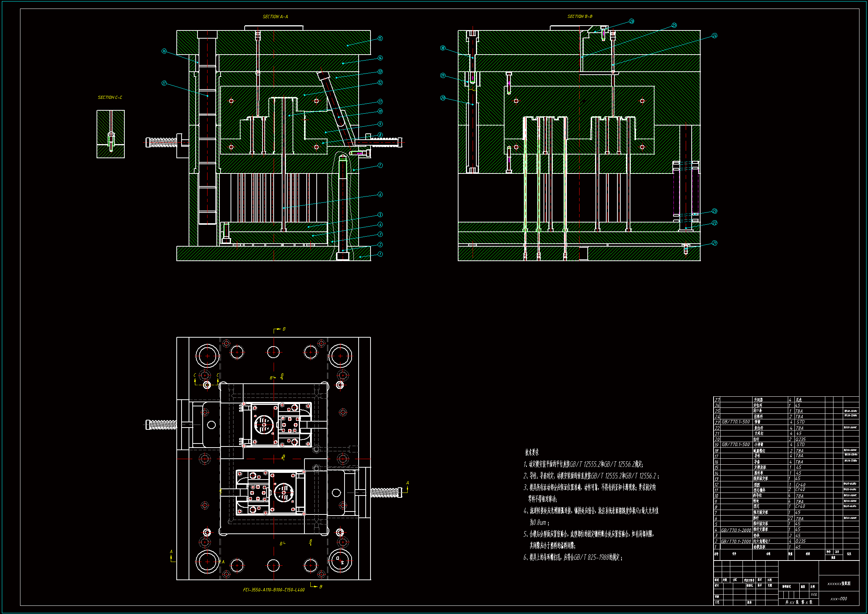The image size is (868, 614).
Task: Click part balloon 18 left of Section B-B
Action: (443, 48)
